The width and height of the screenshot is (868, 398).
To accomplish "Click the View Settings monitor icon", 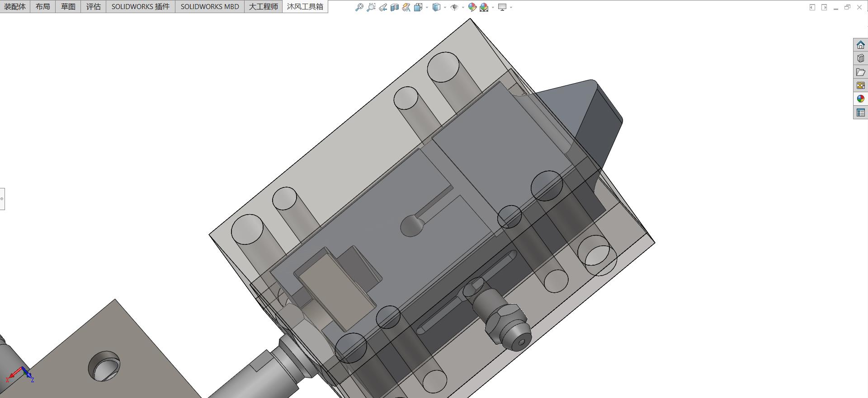I will click(502, 7).
